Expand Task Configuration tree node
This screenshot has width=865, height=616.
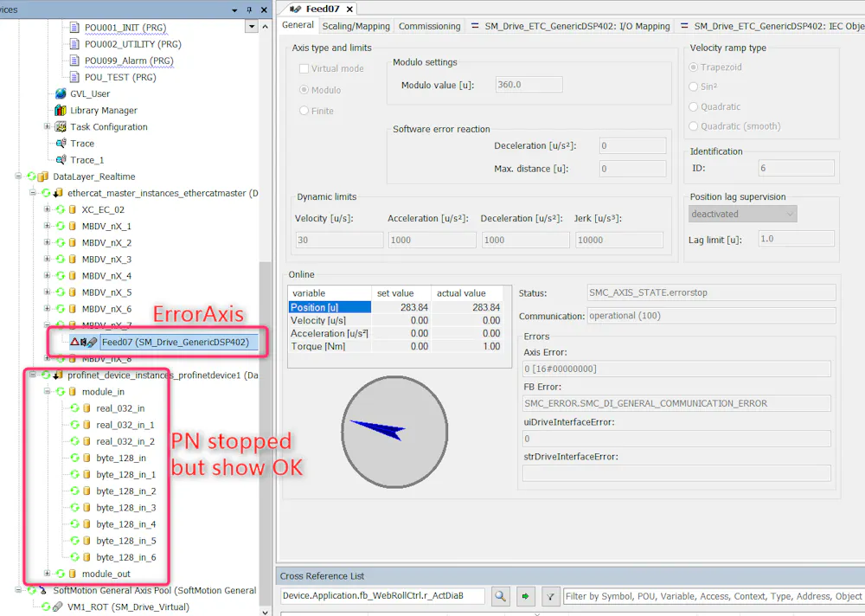click(47, 126)
